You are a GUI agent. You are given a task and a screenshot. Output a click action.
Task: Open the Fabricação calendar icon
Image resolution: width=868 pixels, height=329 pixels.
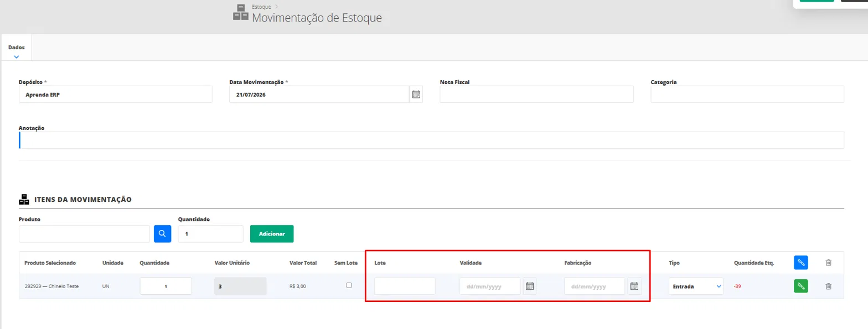[x=634, y=286]
